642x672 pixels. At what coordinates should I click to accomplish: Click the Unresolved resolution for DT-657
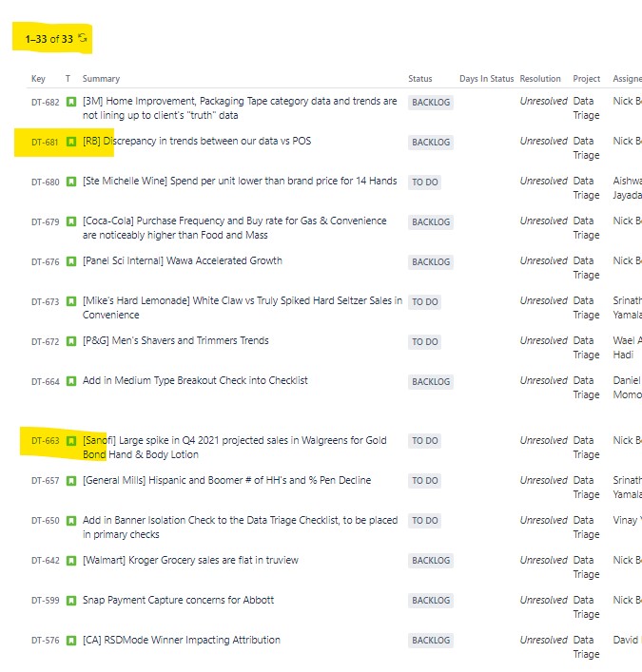pos(543,480)
